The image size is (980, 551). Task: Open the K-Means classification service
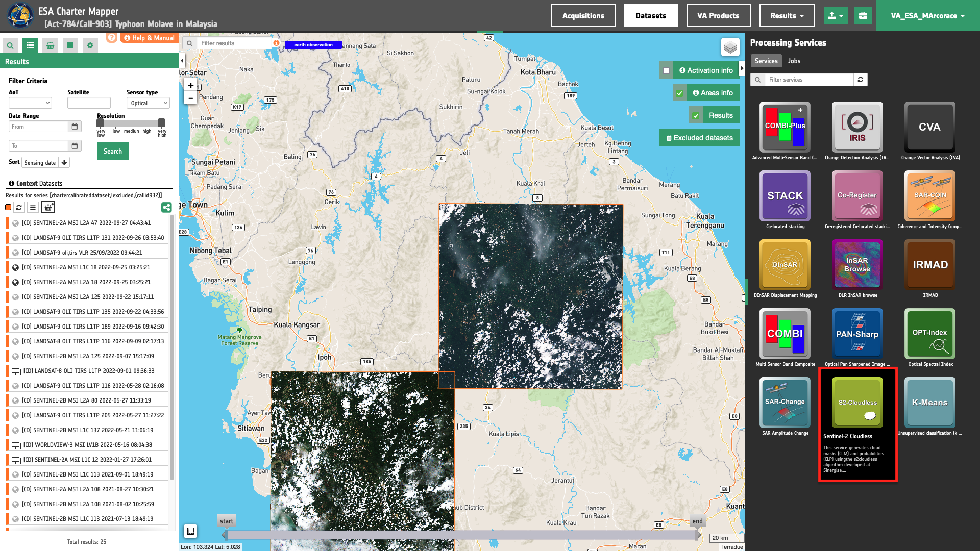(x=930, y=403)
